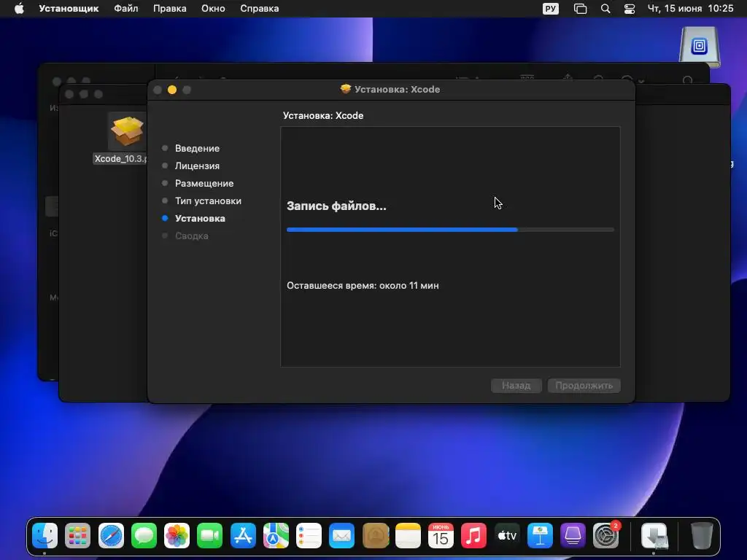Switch the РУ keyboard input source
Image resolution: width=747 pixels, height=560 pixels.
550,9
